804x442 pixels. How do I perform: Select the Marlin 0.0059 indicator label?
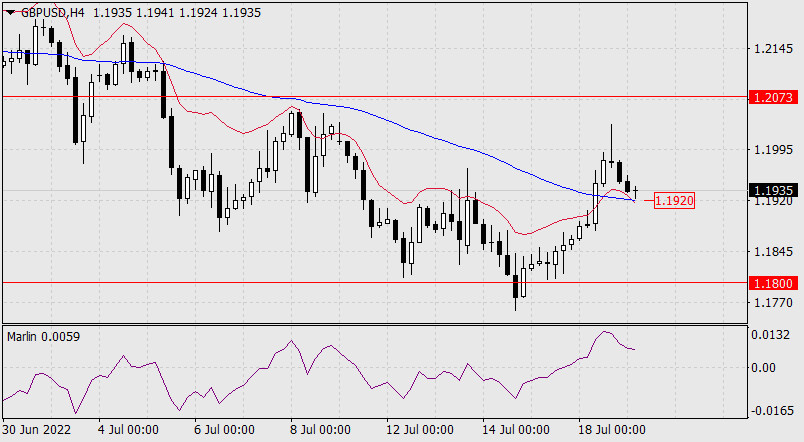(44, 337)
